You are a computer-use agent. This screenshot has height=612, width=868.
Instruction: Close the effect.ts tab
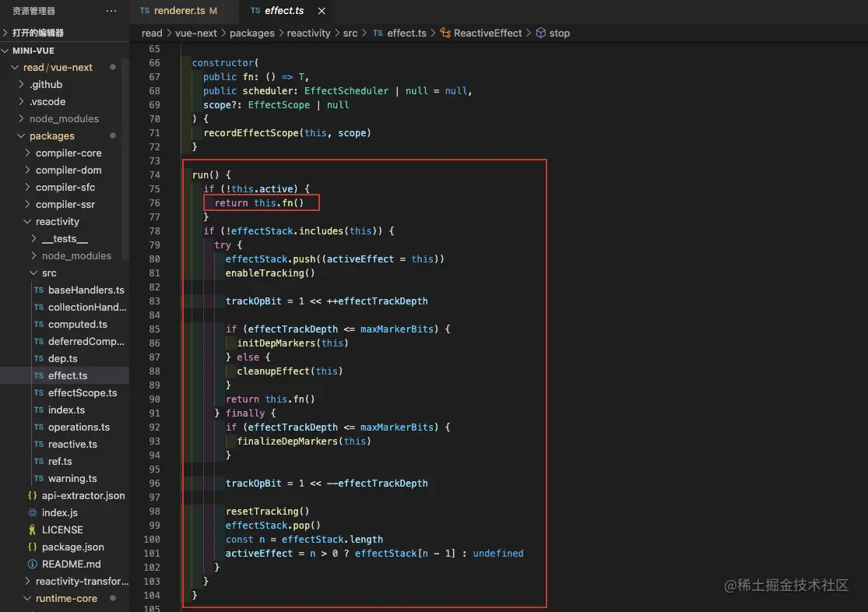click(322, 11)
